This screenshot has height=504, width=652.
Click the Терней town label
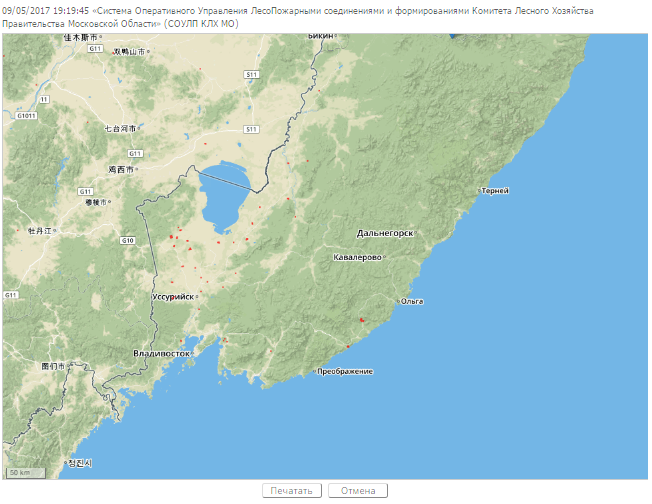[494, 190]
